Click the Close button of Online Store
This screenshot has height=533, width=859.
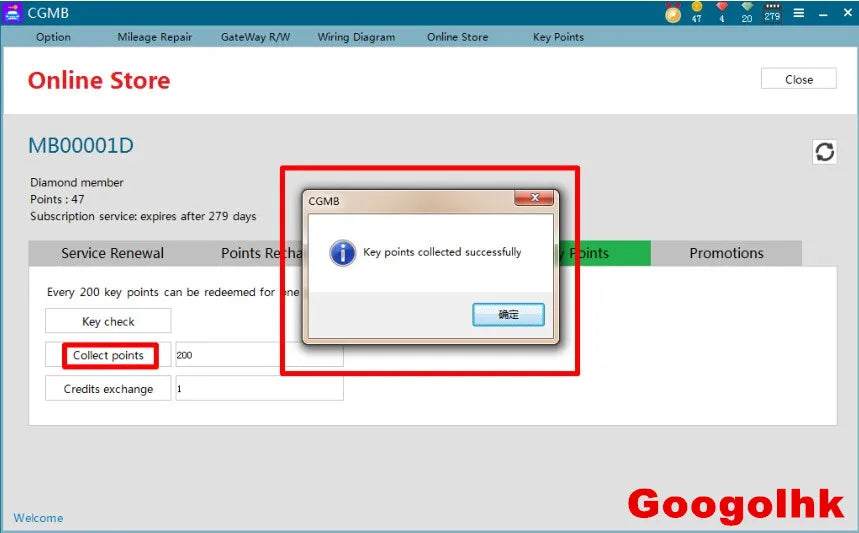tap(799, 79)
